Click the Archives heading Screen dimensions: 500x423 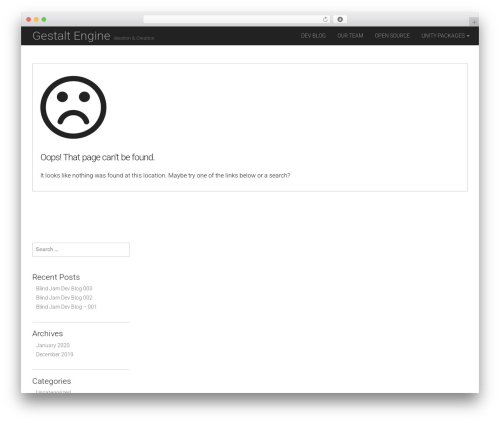(x=47, y=333)
